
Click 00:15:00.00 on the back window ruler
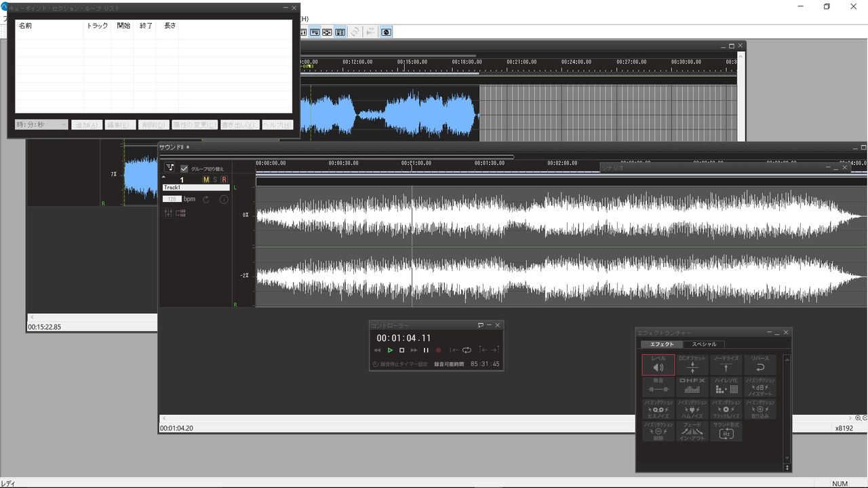click(x=412, y=62)
